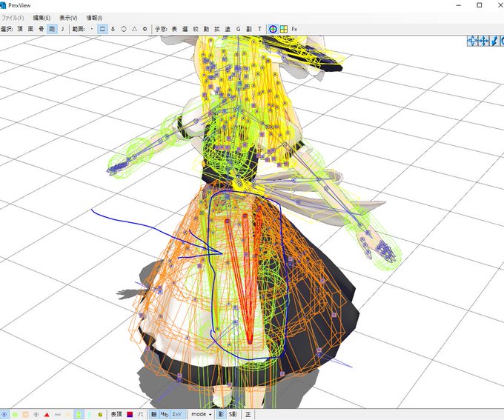This screenshot has width=504, height=420.
Task: Toggle 表頂 front vertex option
Action: tap(116, 415)
